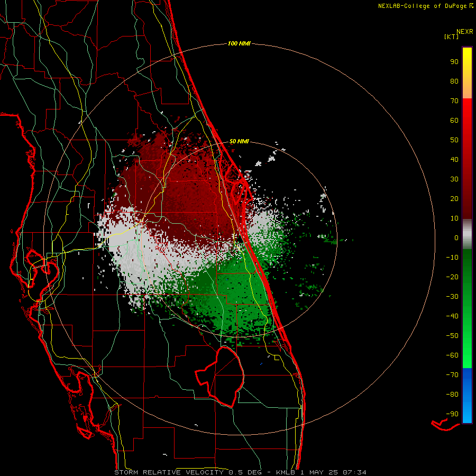Click the 10 value on velocity scale
The image size is (476, 476).
click(454, 218)
